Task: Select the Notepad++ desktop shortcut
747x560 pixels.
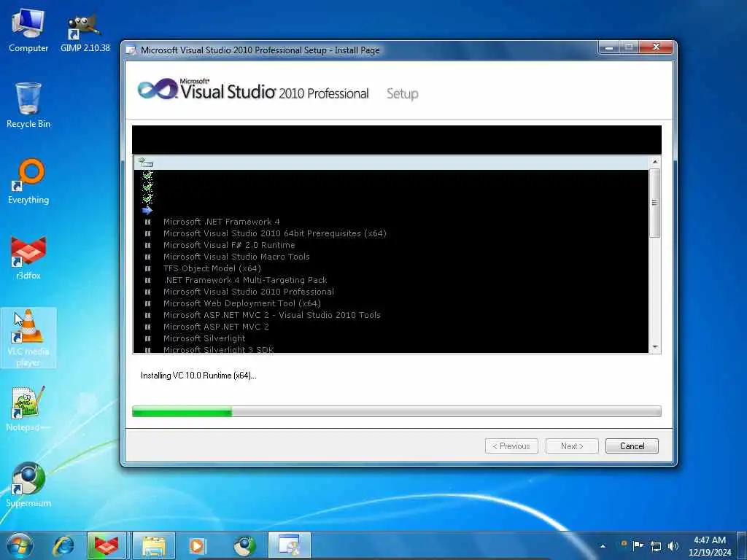Action: (x=28, y=409)
